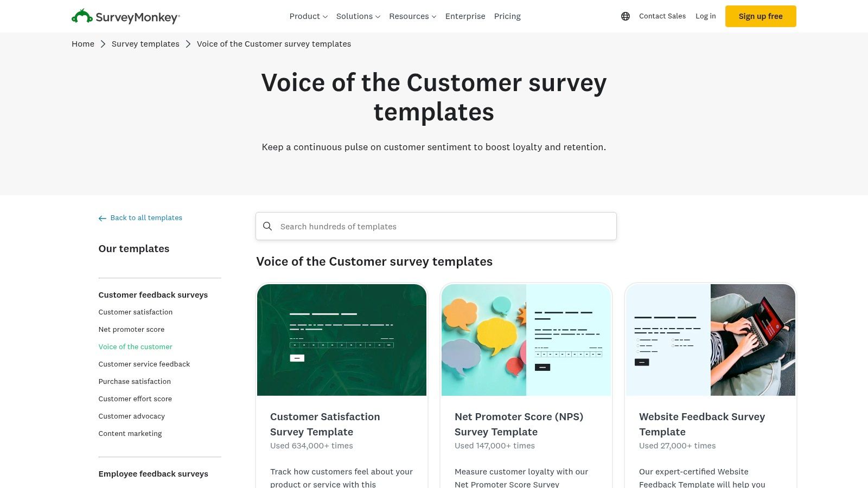Click the chevron between Home and Survey templates
The height and width of the screenshot is (488, 868).
[103, 44]
